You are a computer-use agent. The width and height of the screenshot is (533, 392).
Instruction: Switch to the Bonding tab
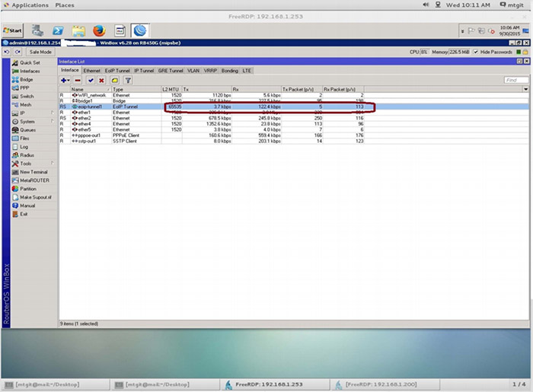pyautogui.click(x=230, y=71)
